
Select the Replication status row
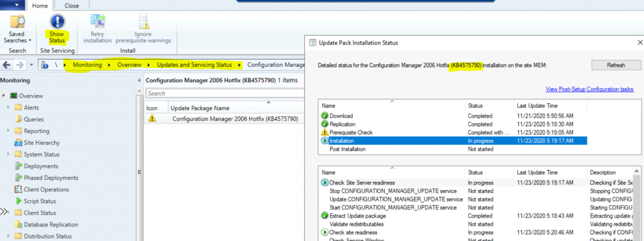[452, 124]
